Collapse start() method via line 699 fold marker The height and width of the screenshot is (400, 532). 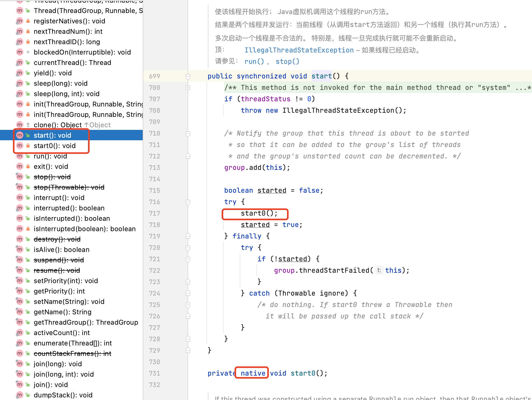point(188,76)
